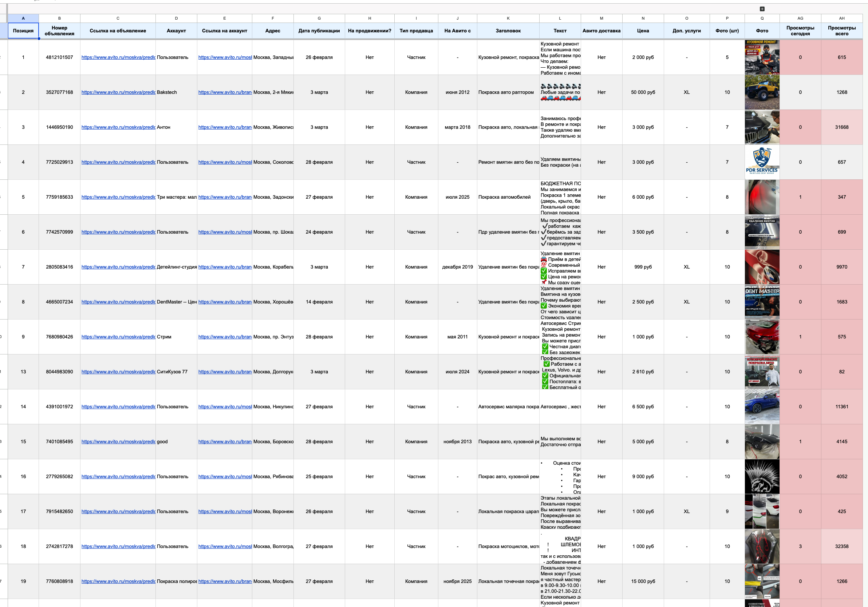Click 'Кузовной ремонт' masked man thumbnail
The image size is (868, 607).
(x=762, y=57)
